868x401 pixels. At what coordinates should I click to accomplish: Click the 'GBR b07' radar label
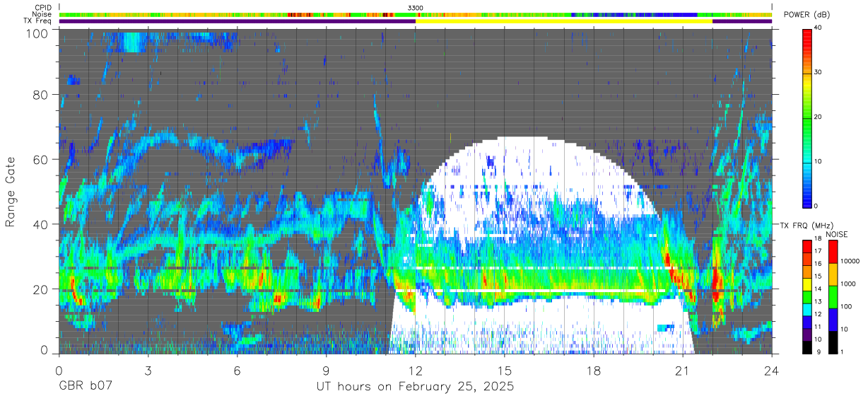[x=85, y=388]
